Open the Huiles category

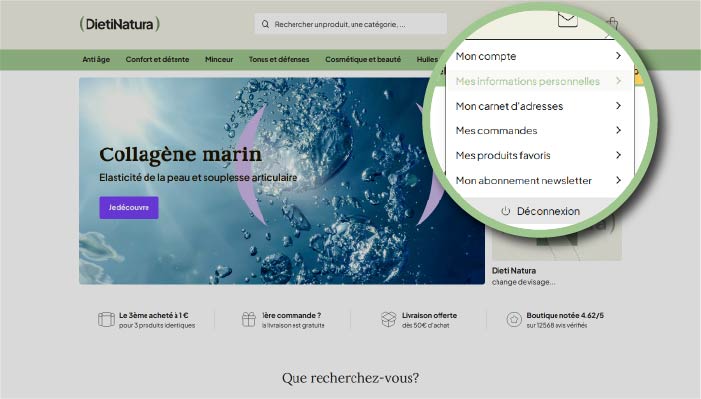click(427, 59)
